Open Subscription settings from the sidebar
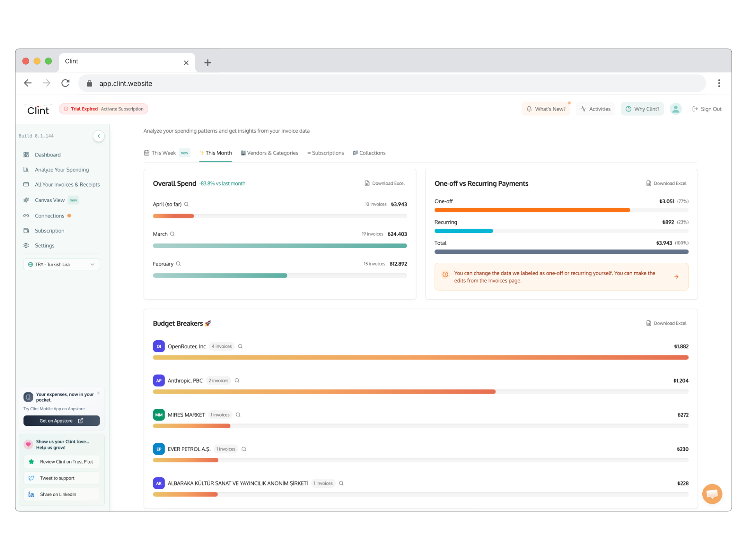 click(x=49, y=231)
